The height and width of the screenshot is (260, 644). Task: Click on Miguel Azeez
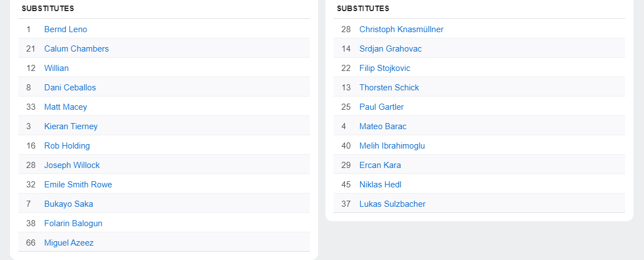click(69, 243)
